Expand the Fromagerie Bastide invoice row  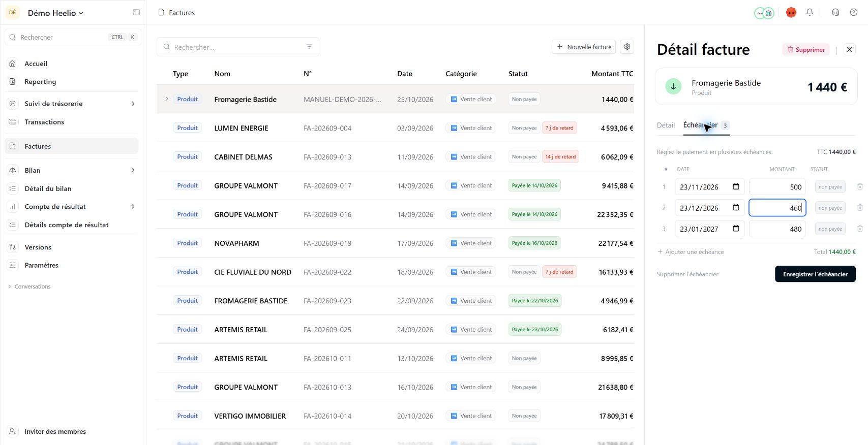pyautogui.click(x=167, y=99)
